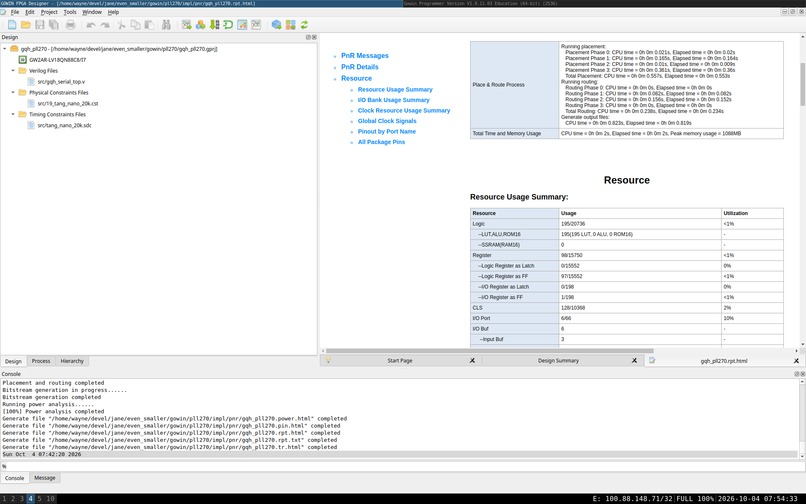Close the Console panel with its X icon
The width and height of the screenshot is (806, 504).
tap(802, 374)
